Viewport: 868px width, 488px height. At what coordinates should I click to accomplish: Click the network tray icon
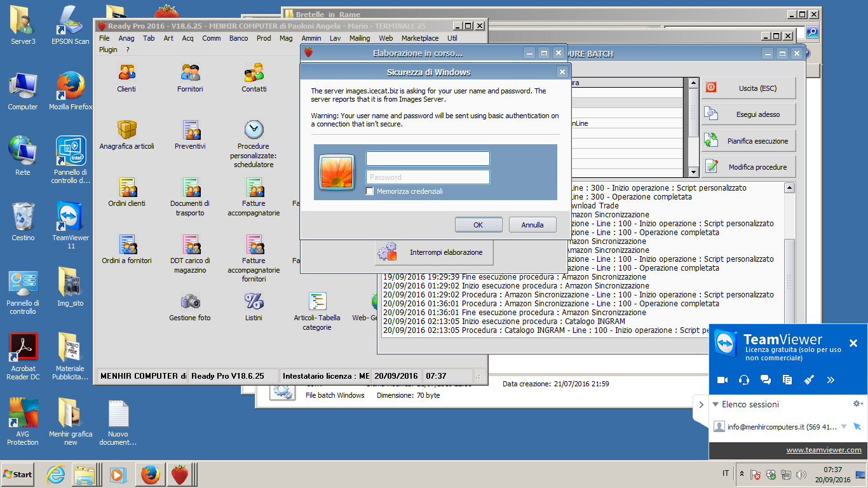tap(786, 474)
